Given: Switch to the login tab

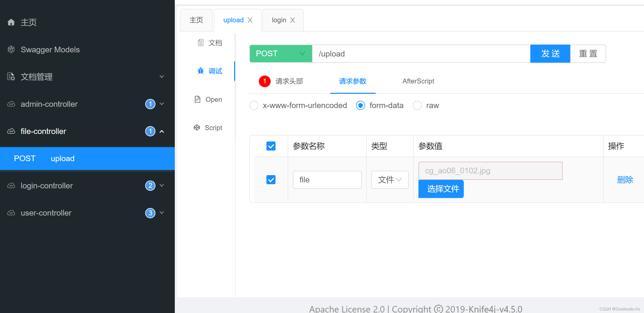Looking at the screenshot, I should tap(279, 20).
